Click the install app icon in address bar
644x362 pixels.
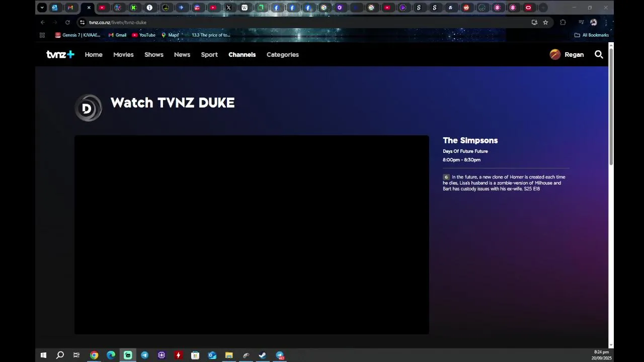(x=534, y=22)
